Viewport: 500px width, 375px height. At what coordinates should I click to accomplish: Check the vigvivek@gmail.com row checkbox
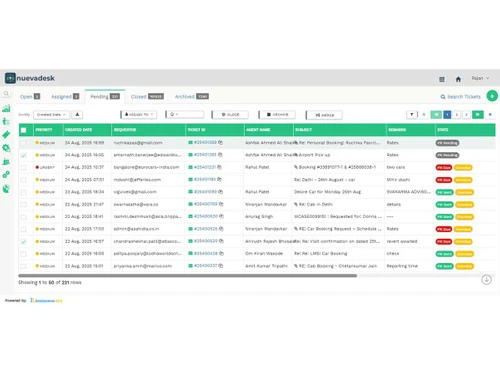click(x=24, y=192)
